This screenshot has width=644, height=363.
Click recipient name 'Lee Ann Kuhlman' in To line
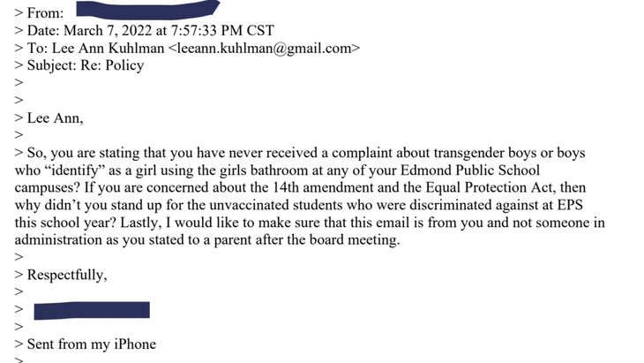click(x=108, y=49)
